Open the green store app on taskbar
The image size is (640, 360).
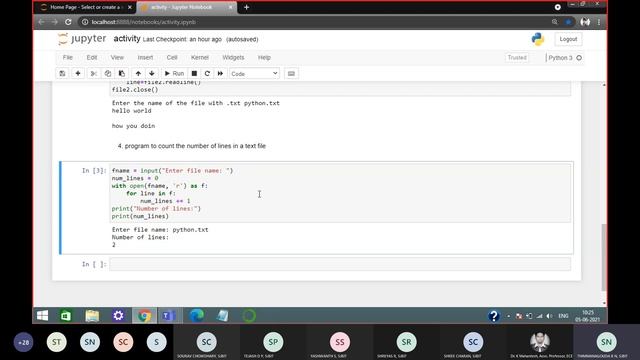(66, 316)
